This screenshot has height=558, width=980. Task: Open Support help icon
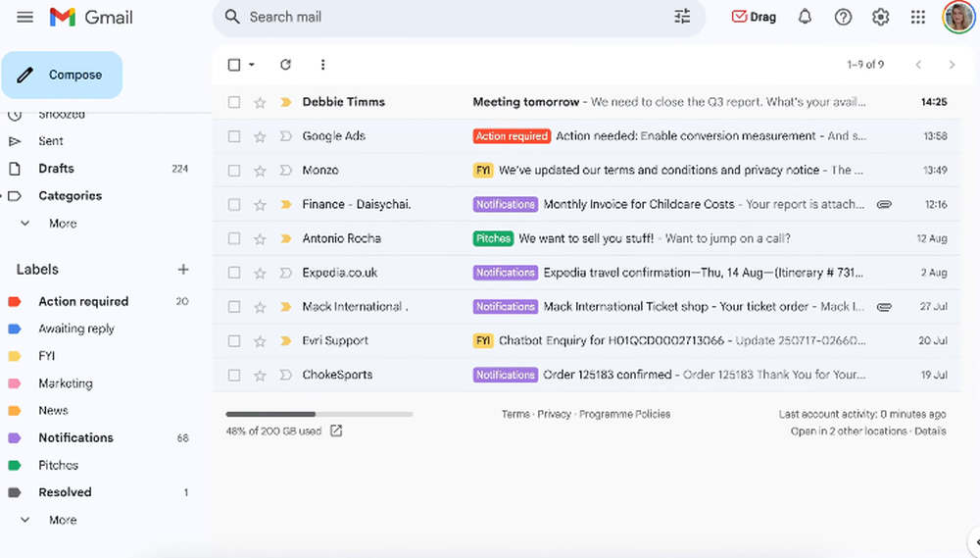click(843, 17)
